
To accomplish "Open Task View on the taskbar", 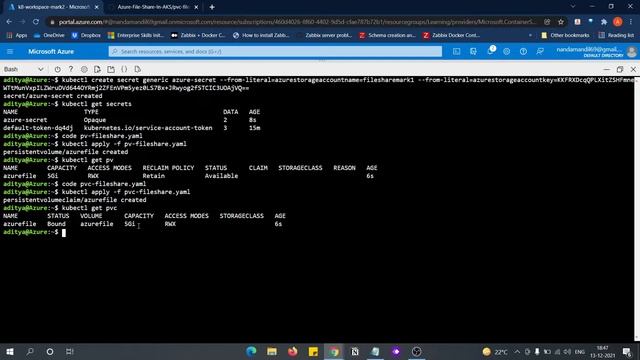I will pos(70,351).
